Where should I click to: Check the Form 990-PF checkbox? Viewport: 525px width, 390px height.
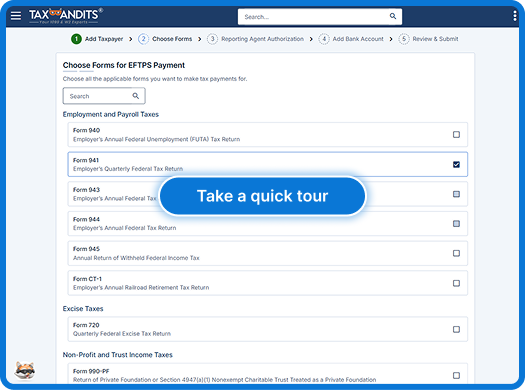(456, 376)
